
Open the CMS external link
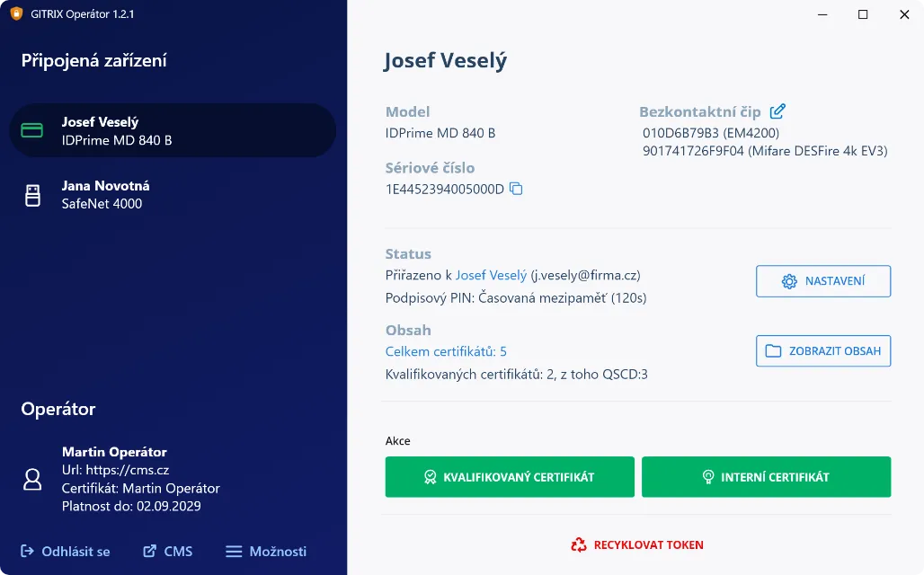coord(168,551)
